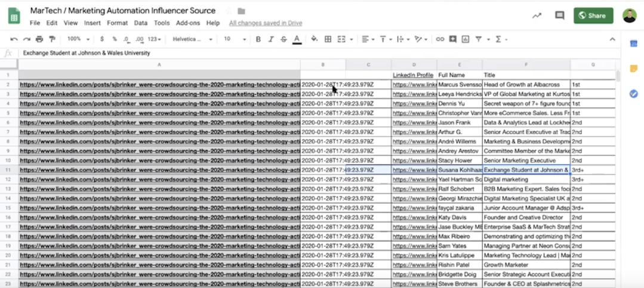Viewport: 644px width, 288px height.
Task: Open the View menu
Action: click(x=70, y=23)
